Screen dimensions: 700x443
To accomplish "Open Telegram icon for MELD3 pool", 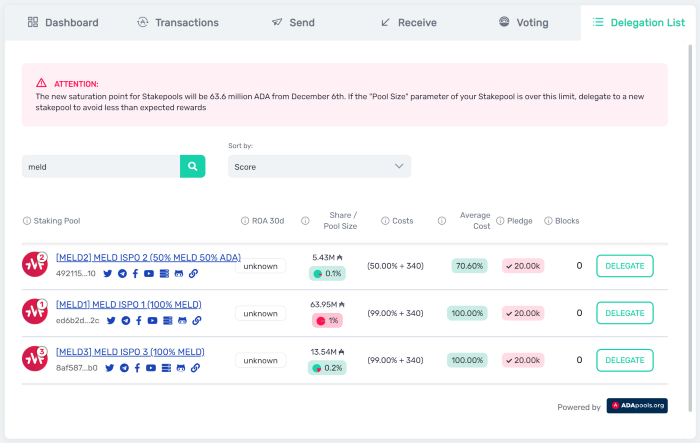I will point(125,368).
